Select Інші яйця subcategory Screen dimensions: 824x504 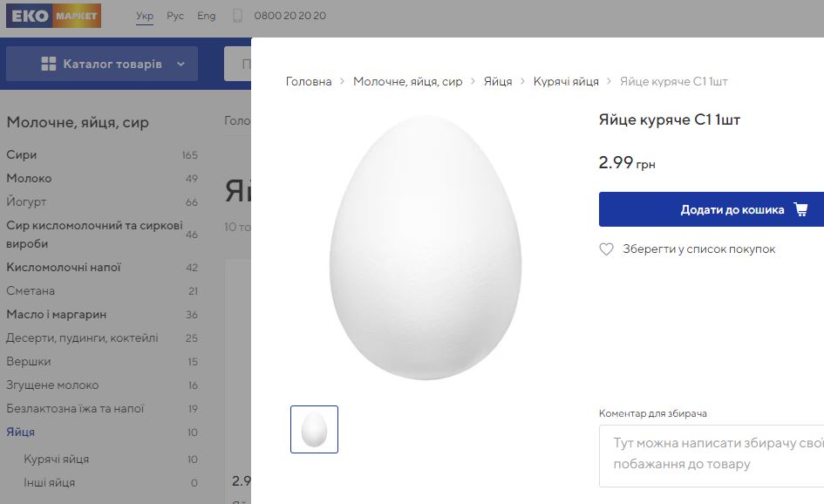(x=50, y=482)
